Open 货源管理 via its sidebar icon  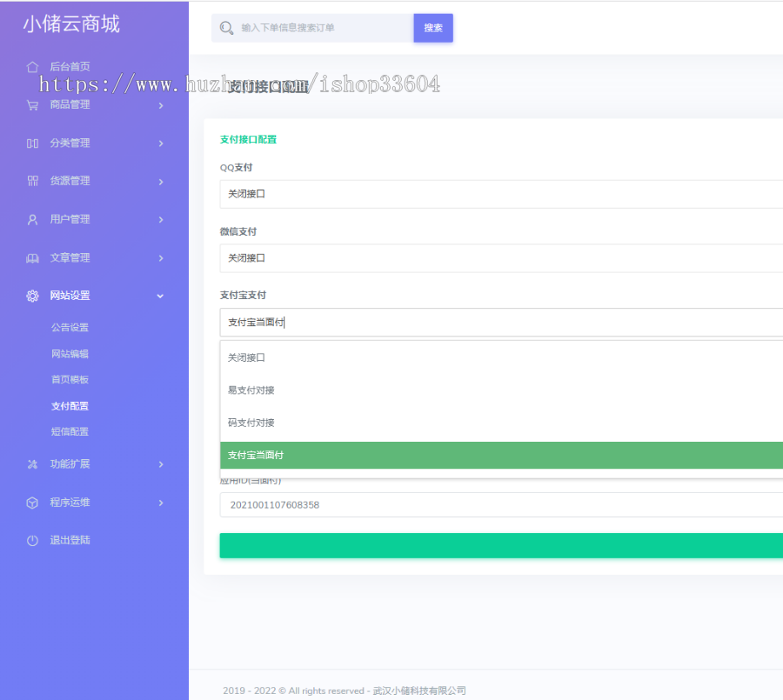point(32,181)
